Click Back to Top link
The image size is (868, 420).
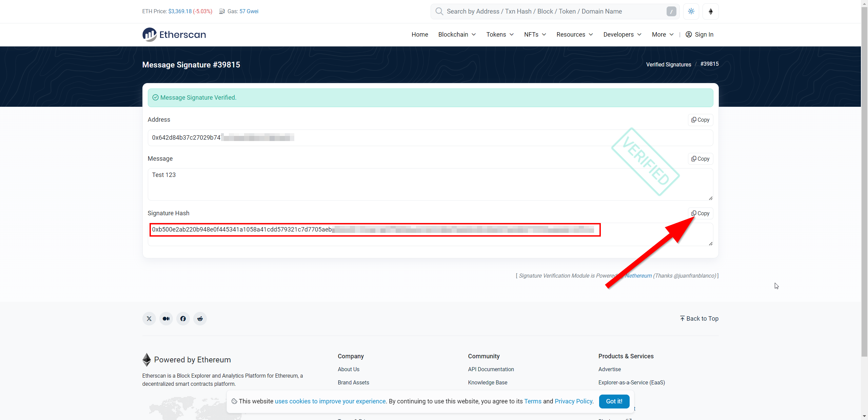(699, 319)
